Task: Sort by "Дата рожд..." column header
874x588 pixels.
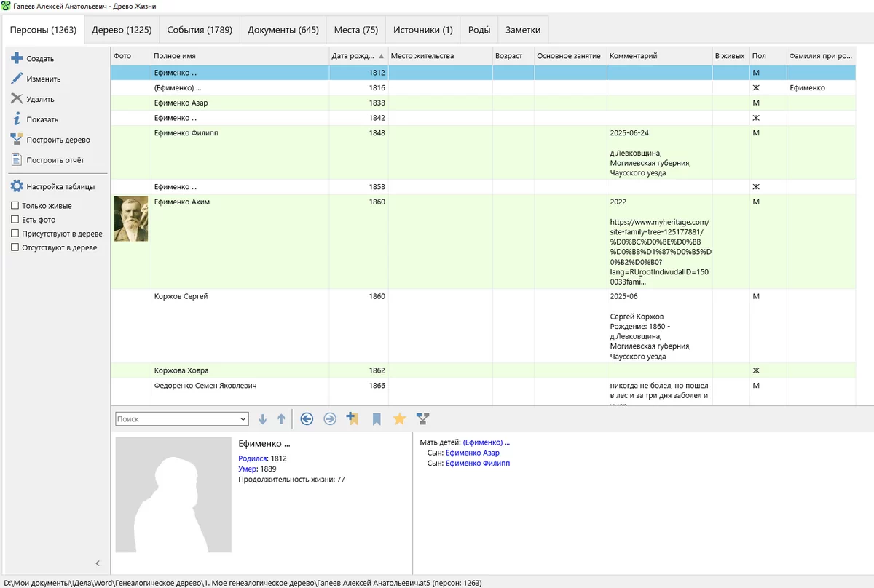Action: tap(358, 56)
